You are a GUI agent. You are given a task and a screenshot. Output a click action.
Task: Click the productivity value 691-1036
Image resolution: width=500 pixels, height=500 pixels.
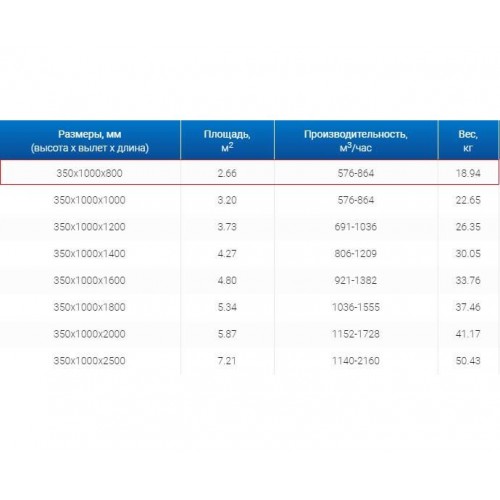(356, 227)
